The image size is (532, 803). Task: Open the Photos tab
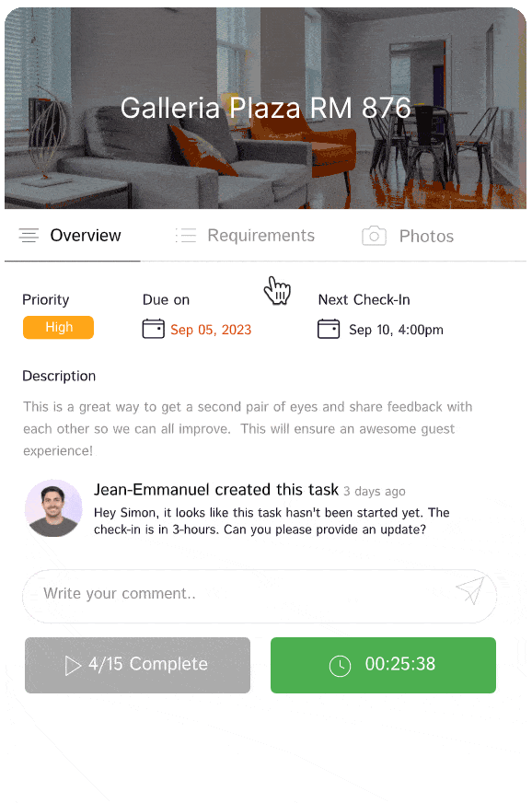pyautogui.click(x=408, y=236)
